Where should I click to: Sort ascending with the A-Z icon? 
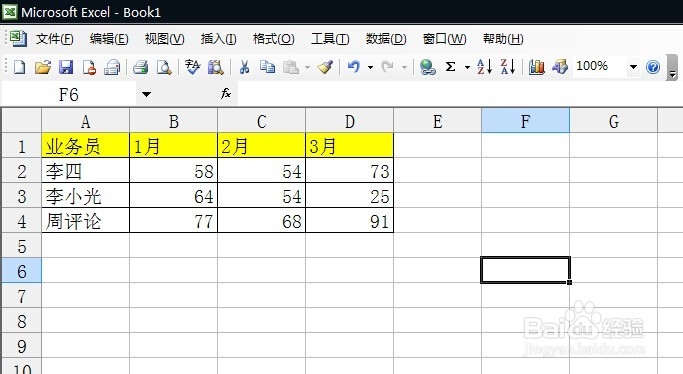[x=484, y=67]
